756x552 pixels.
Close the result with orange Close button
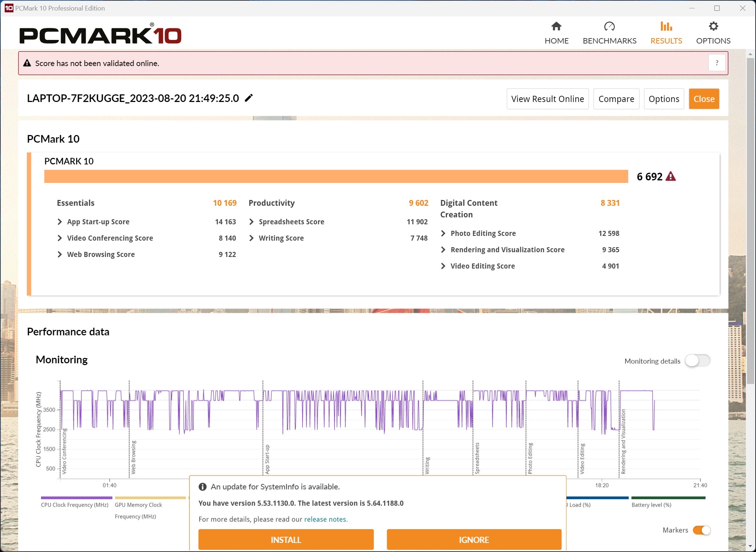click(x=704, y=99)
